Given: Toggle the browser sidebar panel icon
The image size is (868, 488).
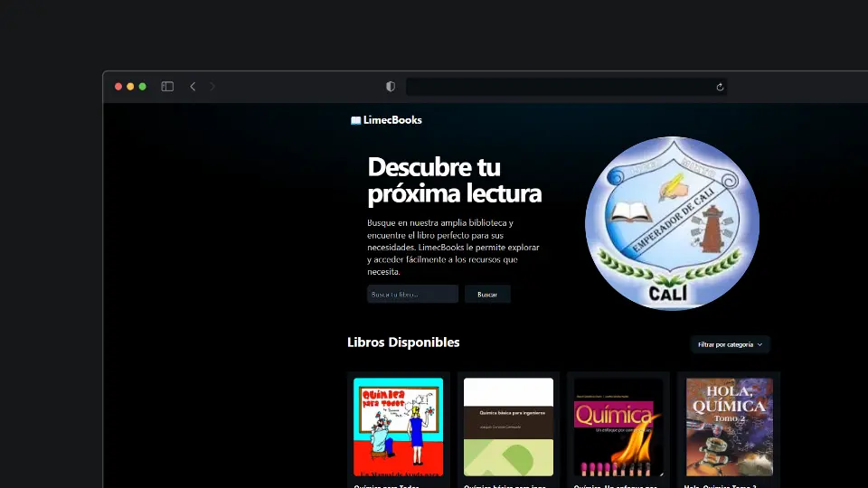Looking at the screenshot, I should tap(167, 87).
